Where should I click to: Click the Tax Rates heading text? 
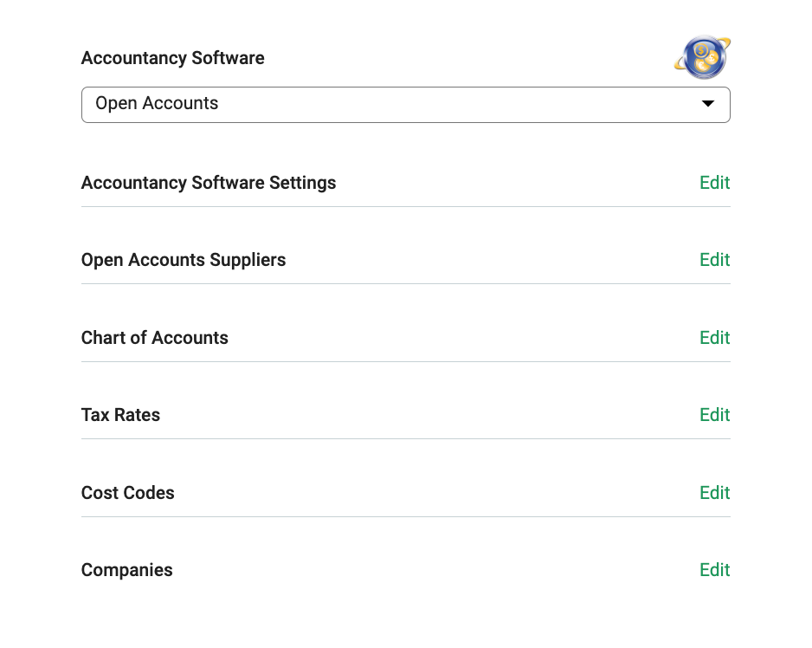pos(120,415)
